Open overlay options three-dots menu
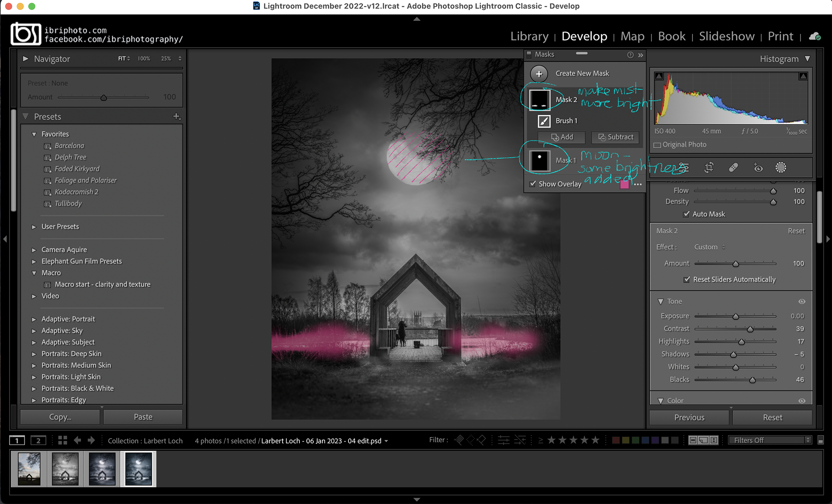Screen dimensions: 832x504 point(638,185)
